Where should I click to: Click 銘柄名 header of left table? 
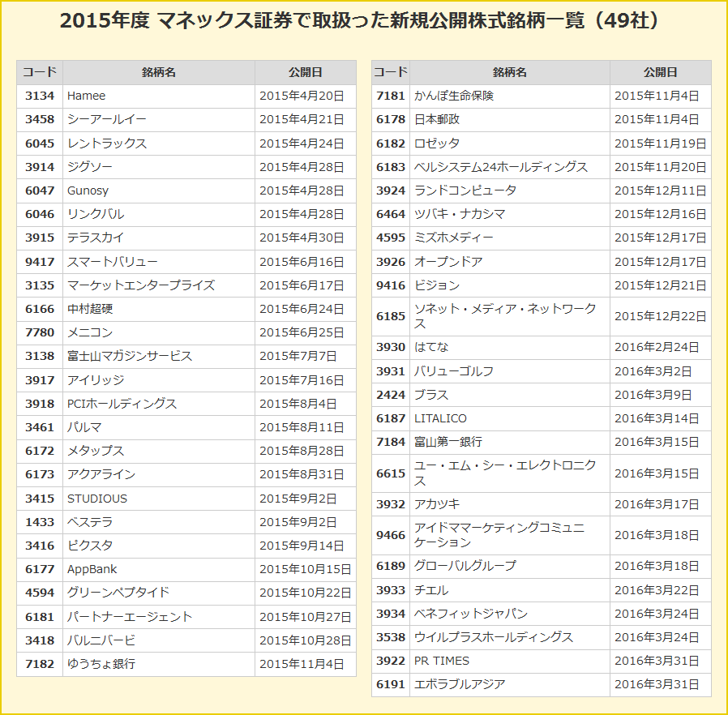point(159,72)
